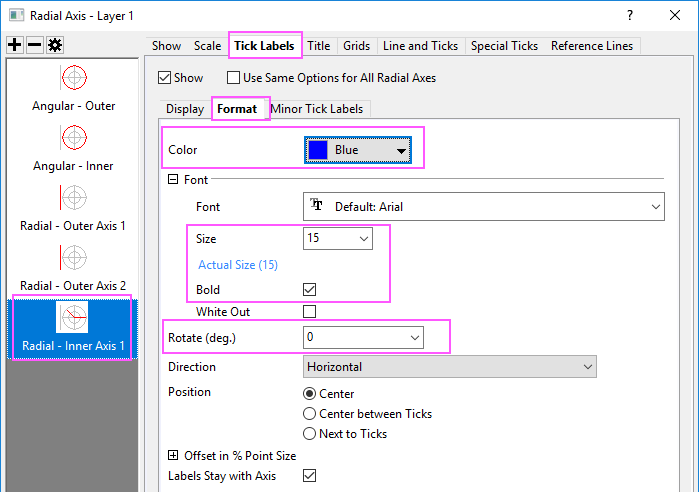Click the plus icon to add axis
Screen dimensions: 699x492
(x=14, y=45)
